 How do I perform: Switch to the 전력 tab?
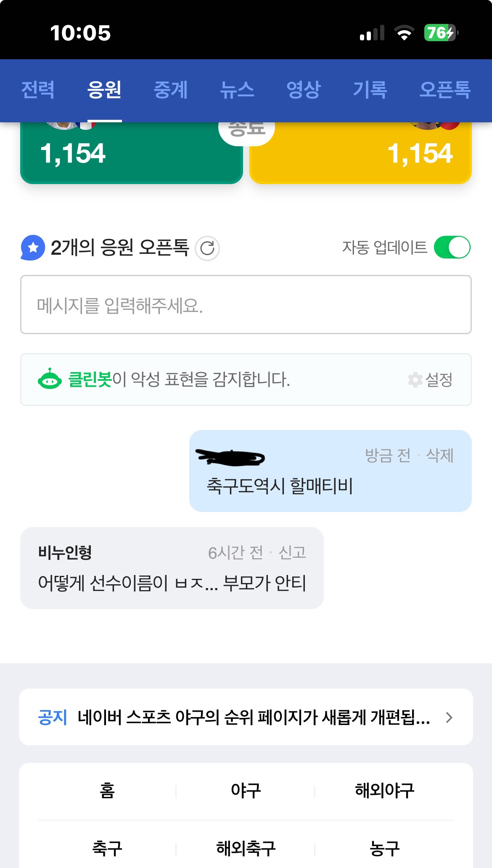(38, 90)
